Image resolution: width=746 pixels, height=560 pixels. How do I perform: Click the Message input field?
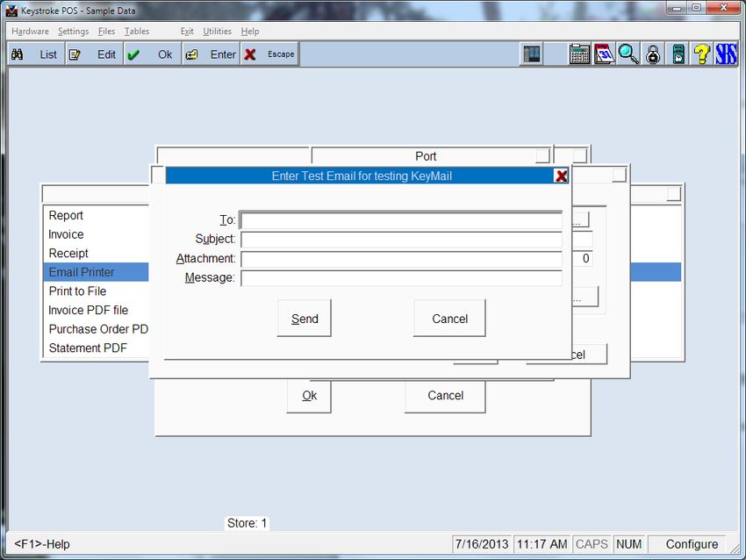[402, 278]
